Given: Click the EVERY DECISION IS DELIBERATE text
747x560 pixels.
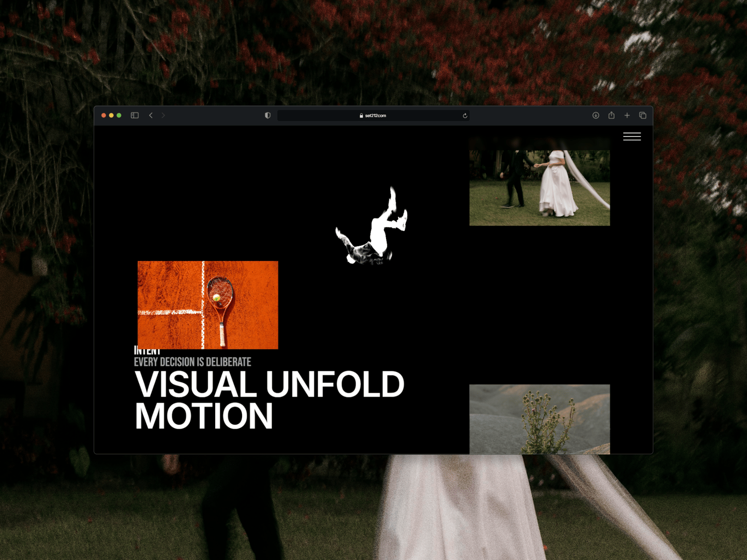Looking at the screenshot, I should pyautogui.click(x=192, y=362).
